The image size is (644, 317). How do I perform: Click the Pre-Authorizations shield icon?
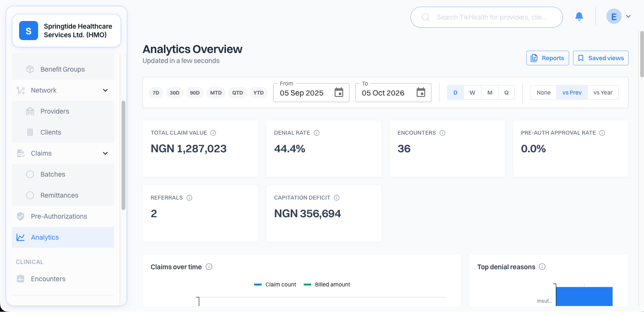(20, 216)
